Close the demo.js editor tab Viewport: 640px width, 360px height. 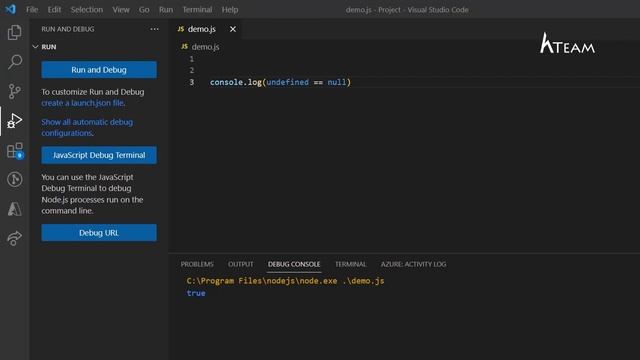point(233,29)
